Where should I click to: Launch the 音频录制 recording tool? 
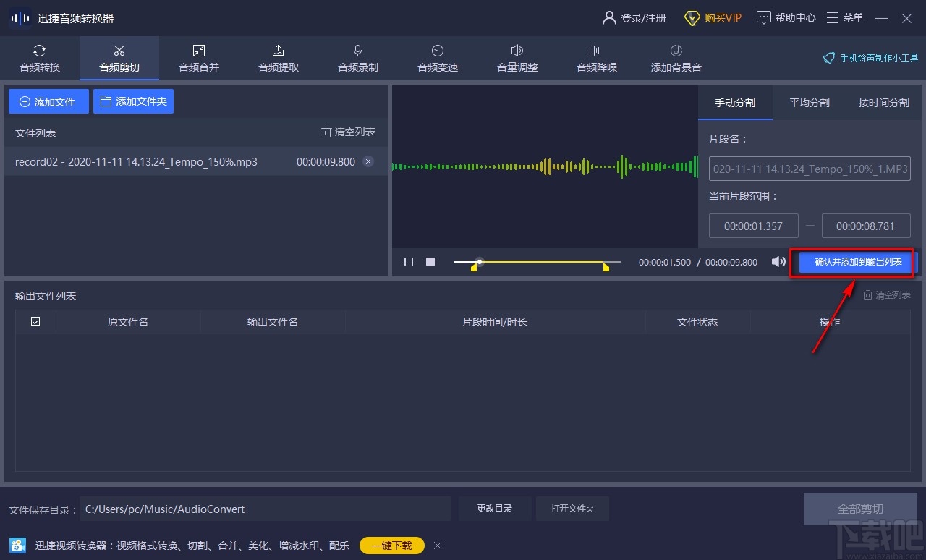click(x=357, y=58)
